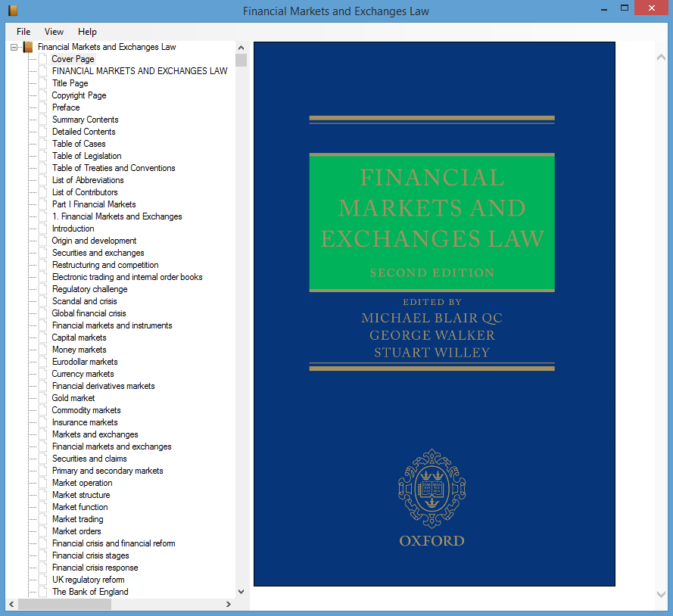Viewport: 673px width, 616px height.
Task: Select Securities and exchanges entry
Action: (x=98, y=253)
